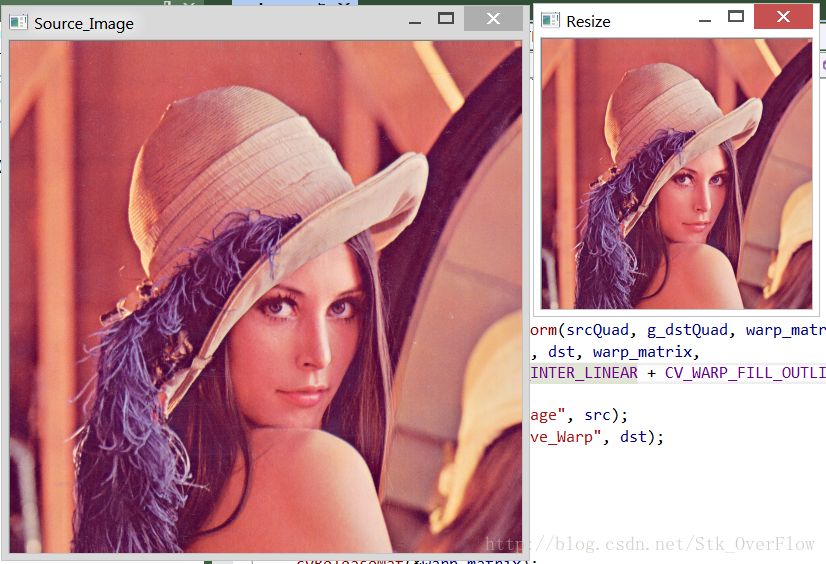Click the large Lena image in Source_Image

(266, 296)
